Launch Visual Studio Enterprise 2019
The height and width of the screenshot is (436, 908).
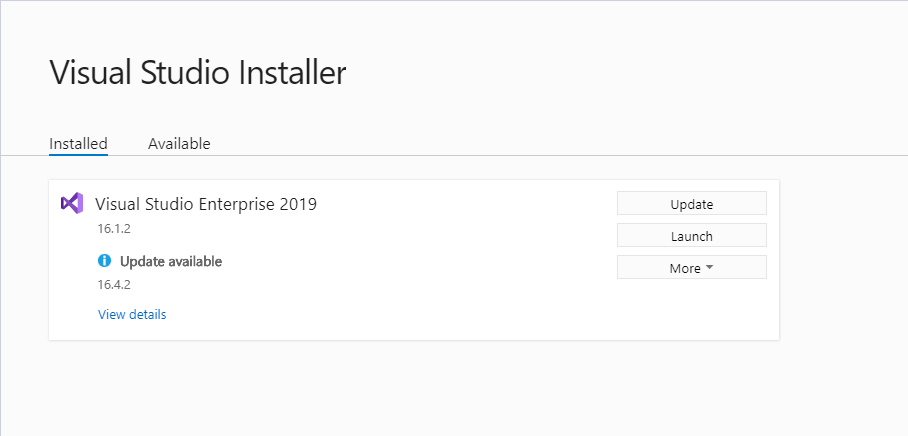click(691, 236)
